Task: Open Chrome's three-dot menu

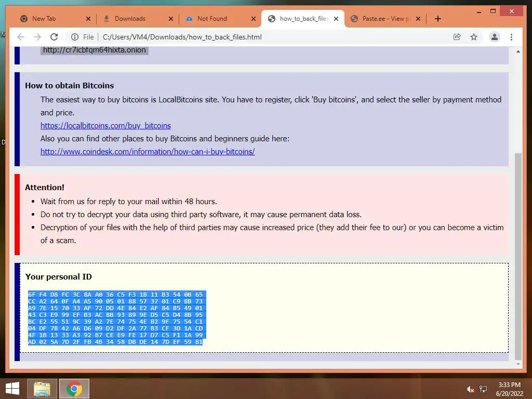Action: pos(512,37)
